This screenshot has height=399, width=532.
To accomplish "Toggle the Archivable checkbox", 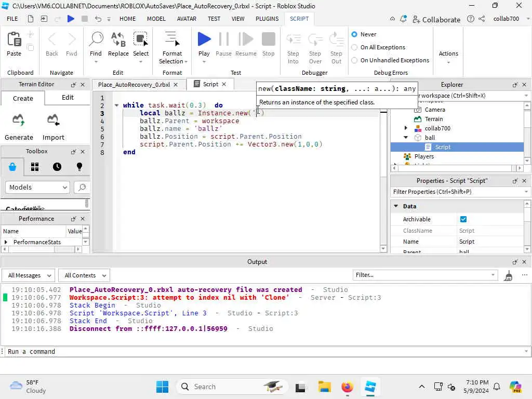I will pos(463,219).
